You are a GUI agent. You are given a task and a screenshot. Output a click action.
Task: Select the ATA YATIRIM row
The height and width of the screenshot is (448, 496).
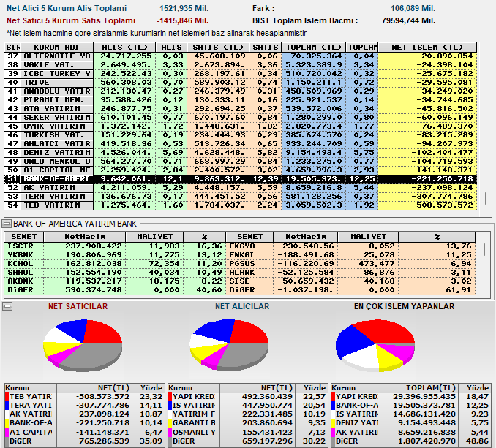click(x=241, y=109)
